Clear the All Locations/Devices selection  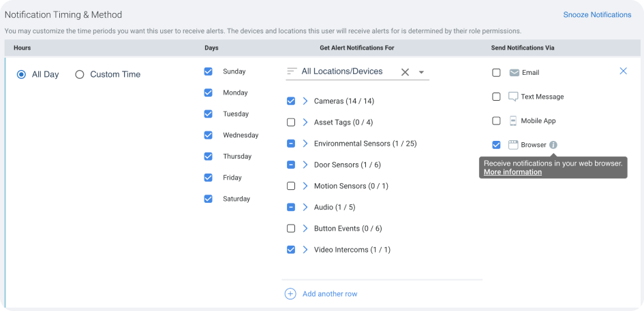(405, 72)
